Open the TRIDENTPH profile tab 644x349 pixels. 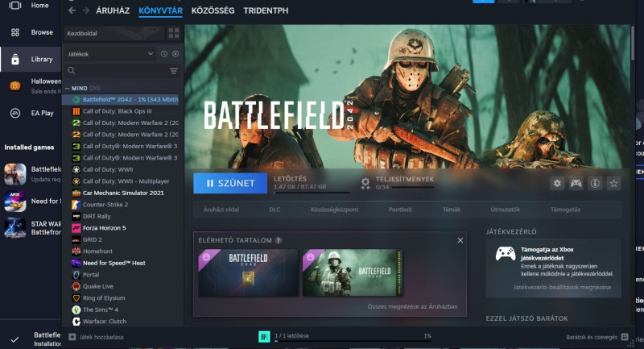pos(266,10)
